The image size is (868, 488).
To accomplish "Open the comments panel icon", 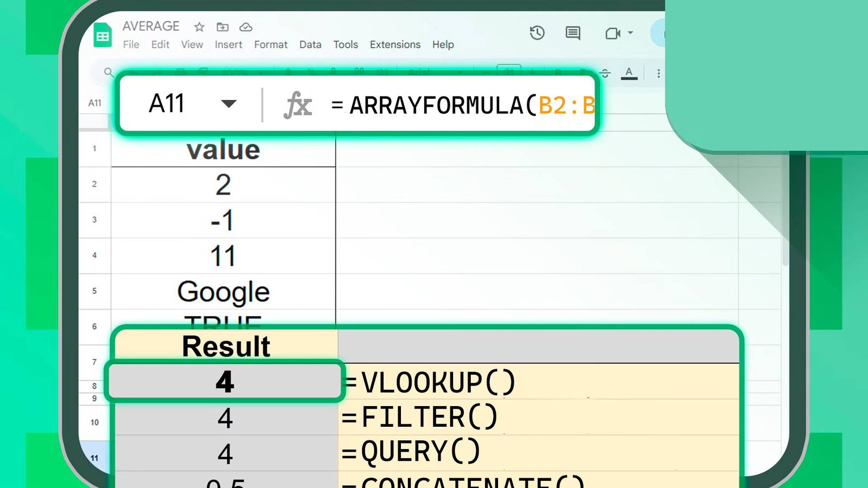I will tap(572, 33).
